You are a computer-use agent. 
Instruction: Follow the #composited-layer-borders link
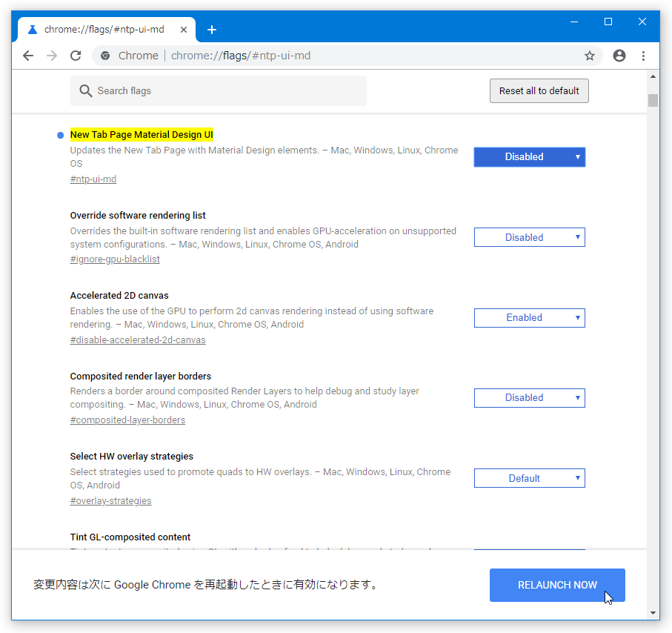coord(127,420)
